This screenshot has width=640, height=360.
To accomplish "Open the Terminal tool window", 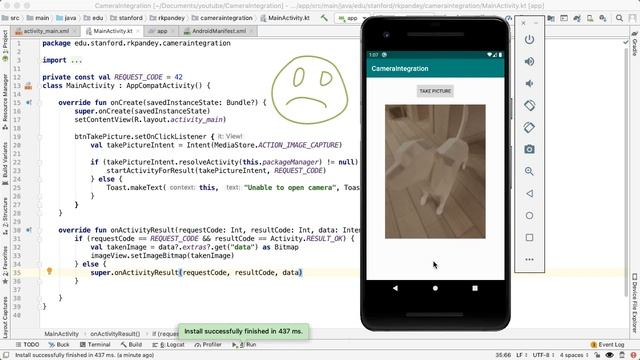I will coord(95,344).
